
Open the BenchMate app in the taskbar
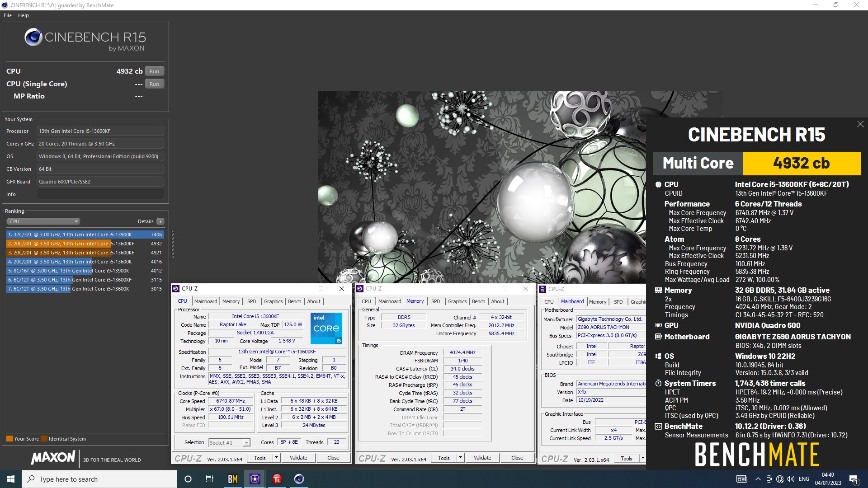pyautogui.click(x=232, y=479)
